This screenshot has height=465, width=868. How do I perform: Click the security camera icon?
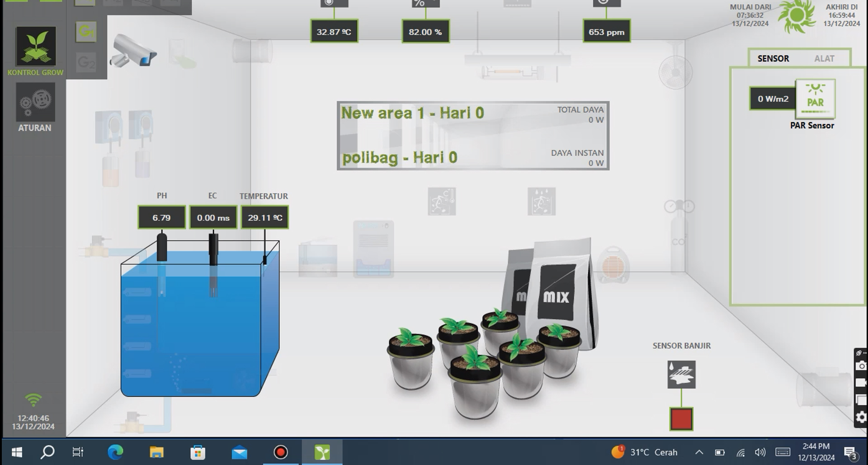tap(133, 52)
